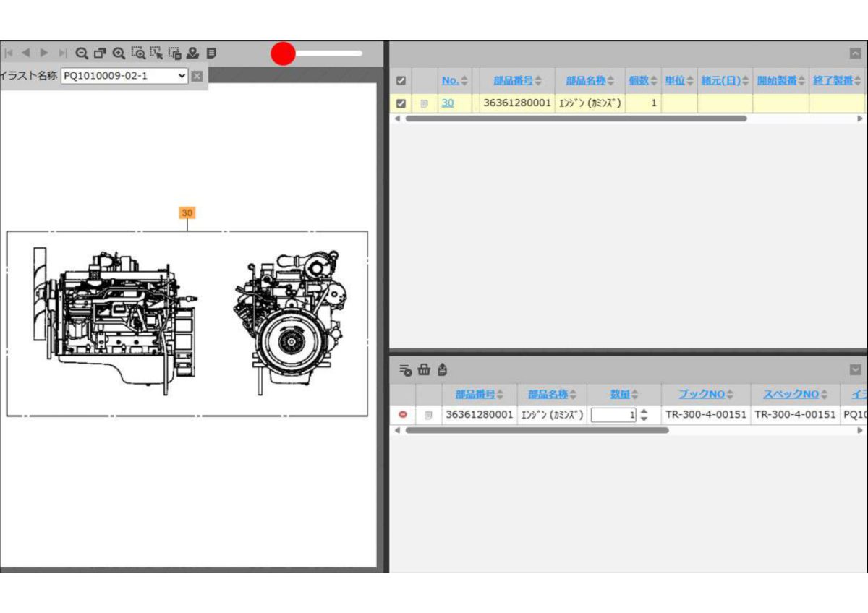Choose the area selection pointer tool
This screenshot has width=868, height=613.
(x=156, y=53)
